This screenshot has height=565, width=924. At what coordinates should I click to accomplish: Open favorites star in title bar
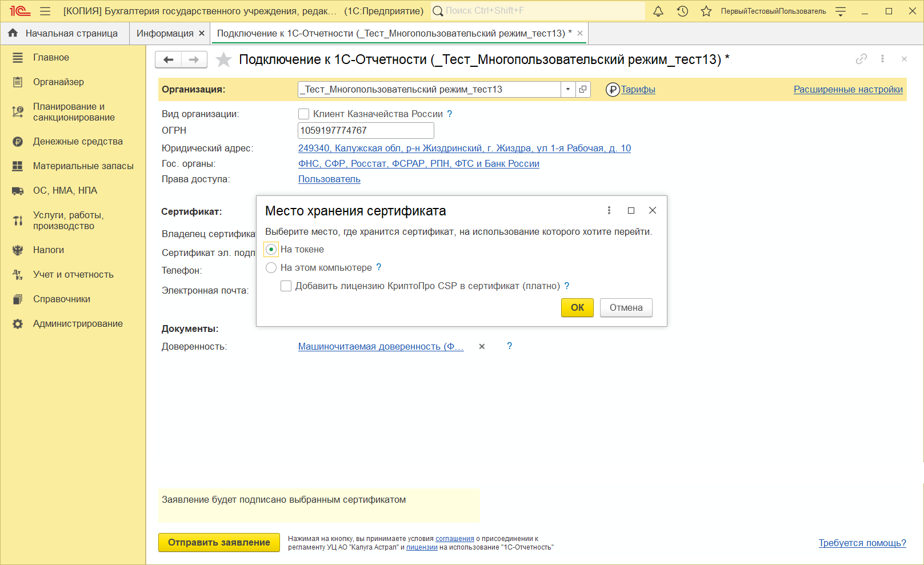(x=706, y=11)
